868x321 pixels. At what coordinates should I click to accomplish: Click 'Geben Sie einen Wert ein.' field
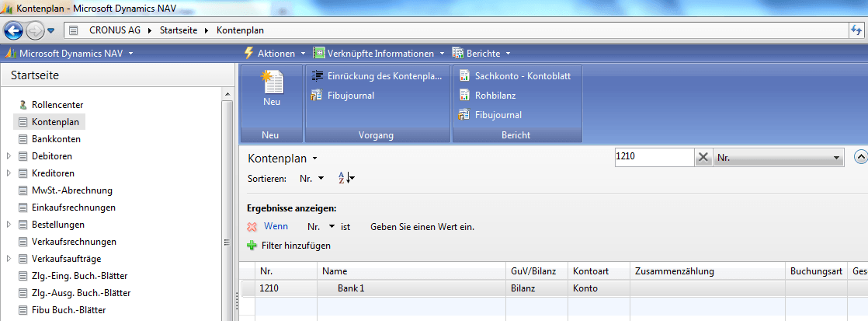[422, 227]
